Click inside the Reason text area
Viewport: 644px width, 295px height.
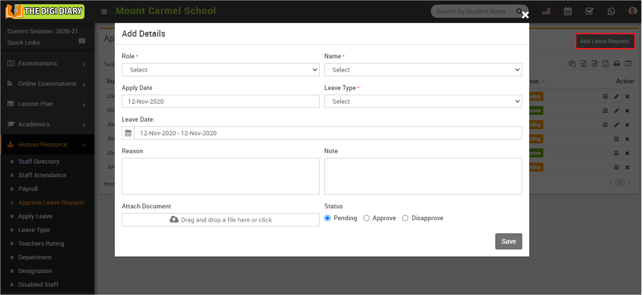coord(220,176)
